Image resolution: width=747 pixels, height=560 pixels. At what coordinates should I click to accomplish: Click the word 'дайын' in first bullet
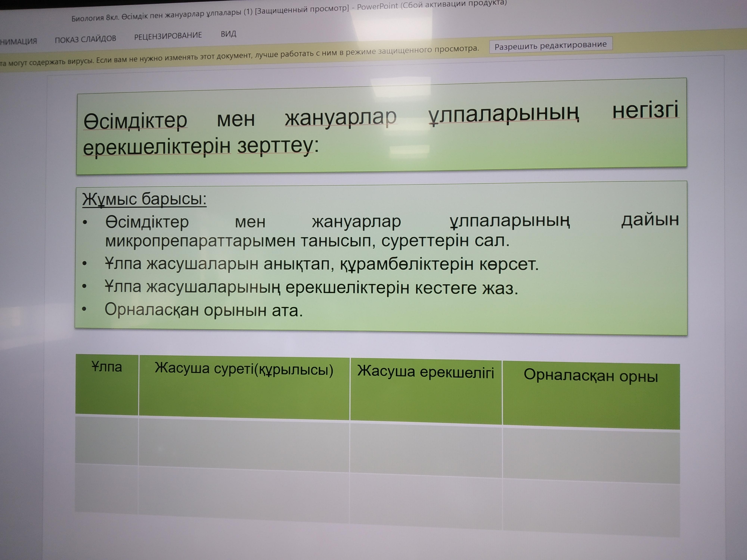[650, 220]
